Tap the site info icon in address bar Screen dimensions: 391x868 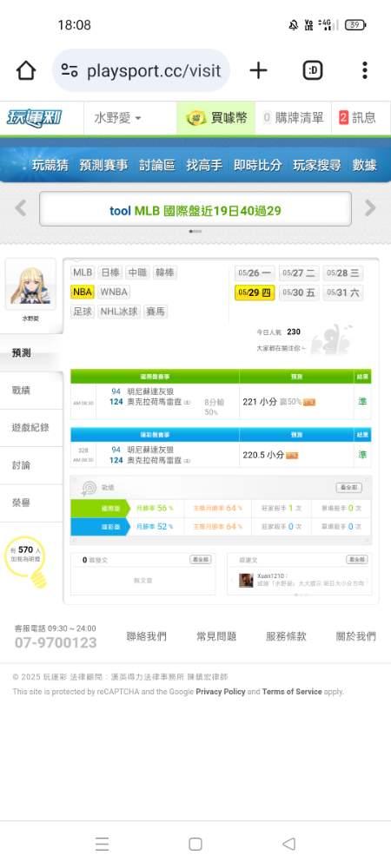70,70
